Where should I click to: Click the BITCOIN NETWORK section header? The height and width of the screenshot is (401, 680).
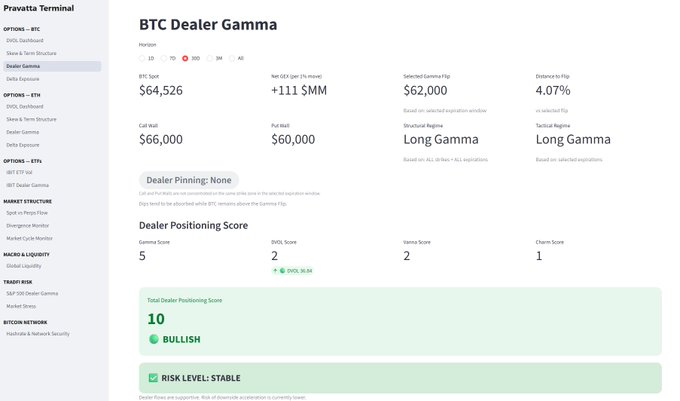point(25,322)
